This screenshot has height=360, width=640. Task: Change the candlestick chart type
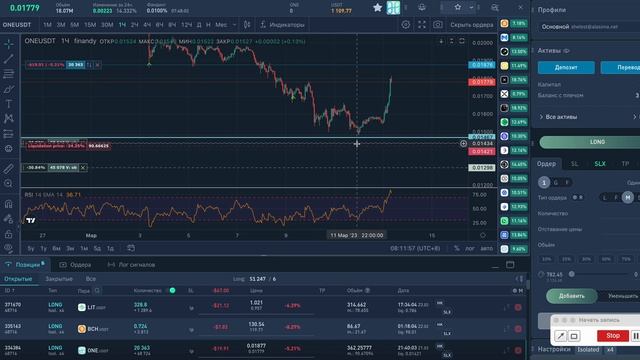pos(247,25)
